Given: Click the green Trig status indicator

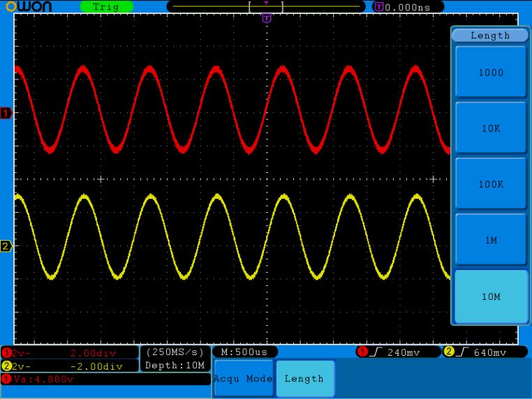Looking at the screenshot, I should 106,7.
